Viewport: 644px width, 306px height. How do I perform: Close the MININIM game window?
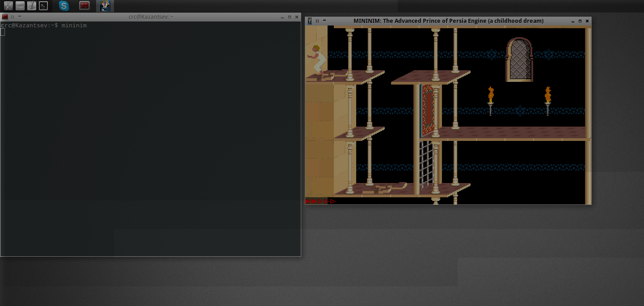click(587, 21)
